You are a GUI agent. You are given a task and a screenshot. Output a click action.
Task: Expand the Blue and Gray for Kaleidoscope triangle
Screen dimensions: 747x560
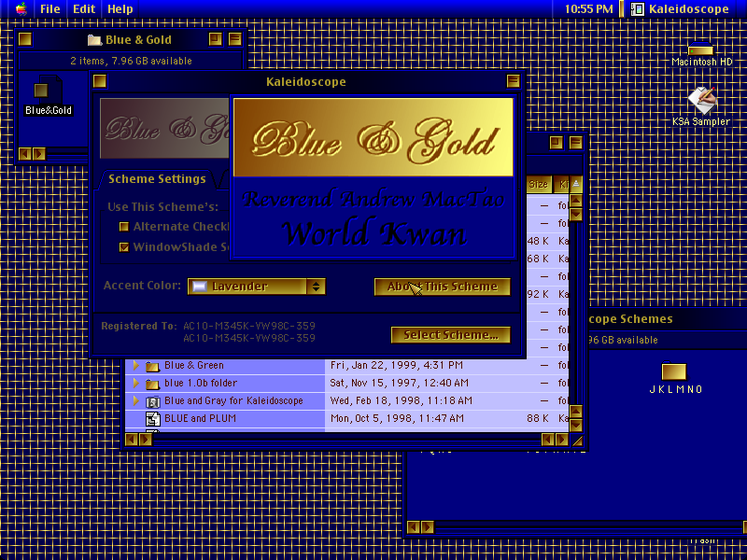pyautogui.click(x=135, y=400)
